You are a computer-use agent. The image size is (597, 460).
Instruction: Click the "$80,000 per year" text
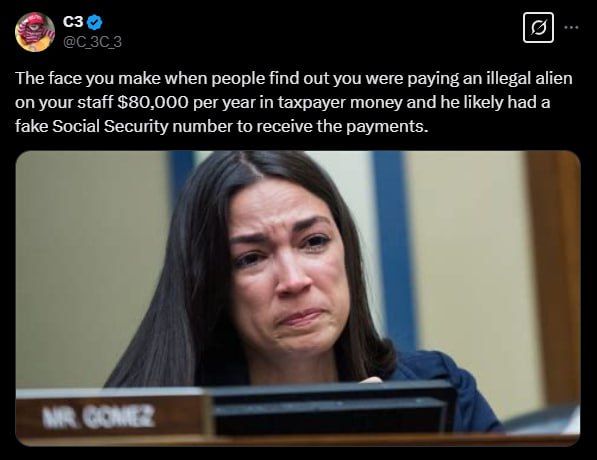point(186,102)
